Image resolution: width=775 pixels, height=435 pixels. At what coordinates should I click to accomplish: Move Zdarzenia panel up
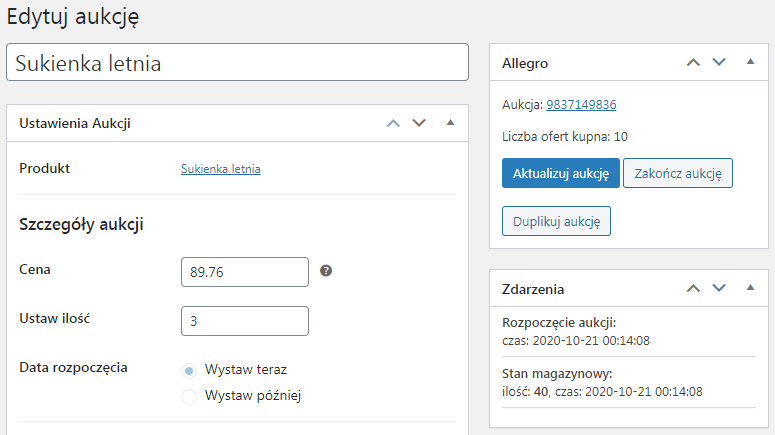tap(693, 288)
